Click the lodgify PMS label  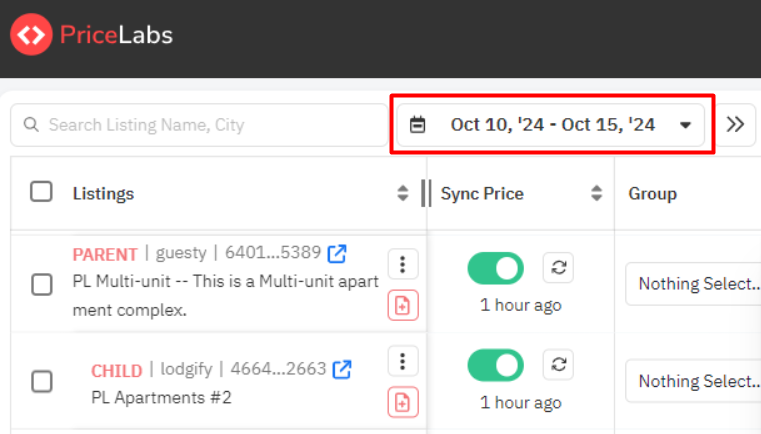[186, 369]
